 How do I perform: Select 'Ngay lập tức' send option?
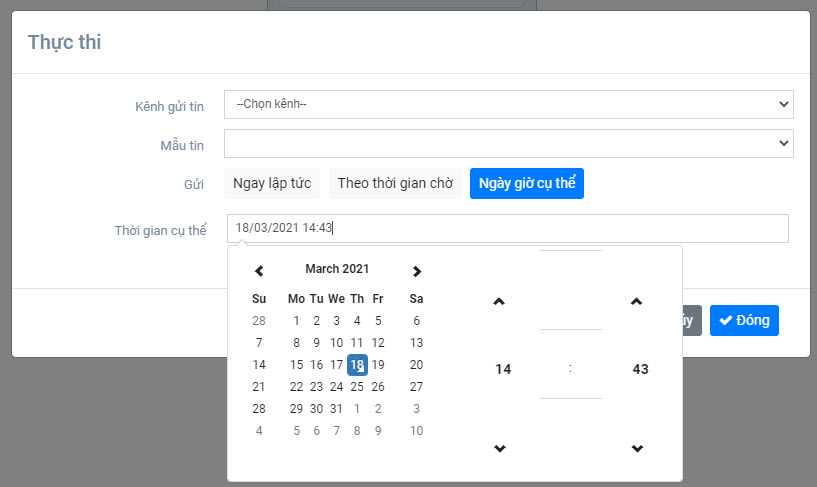(x=272, y=183)
